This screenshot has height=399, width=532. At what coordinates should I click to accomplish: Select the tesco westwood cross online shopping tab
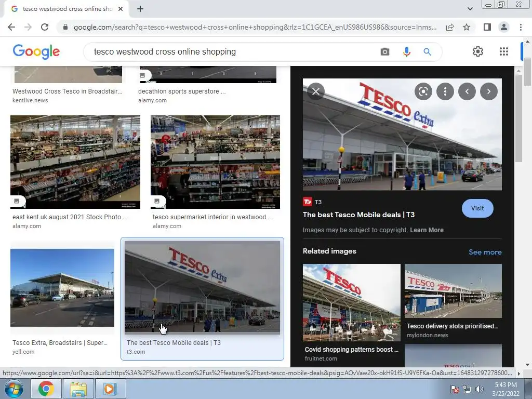(x=67, y=9)
